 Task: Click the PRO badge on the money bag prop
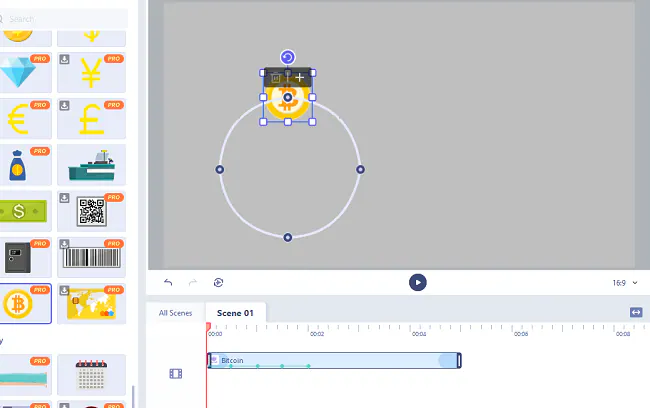click(40, 151)
